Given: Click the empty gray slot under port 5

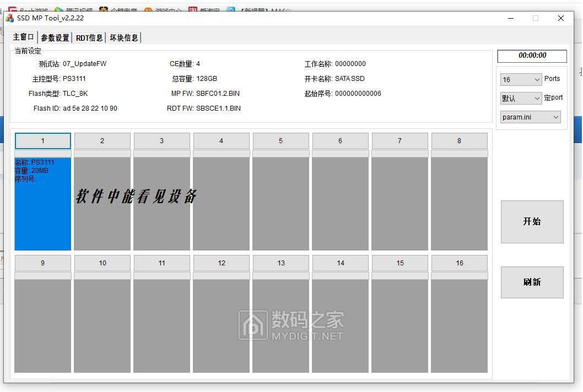Looking at the screenshot, I should point(280,204).
